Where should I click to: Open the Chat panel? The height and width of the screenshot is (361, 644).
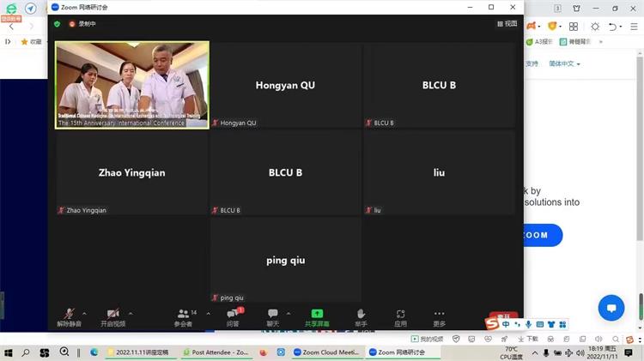click(273, 317)
